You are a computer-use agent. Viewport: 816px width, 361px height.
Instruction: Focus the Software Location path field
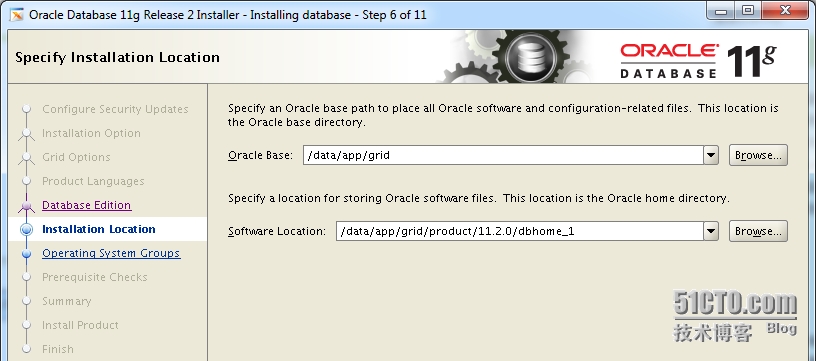tap(519, 231)
